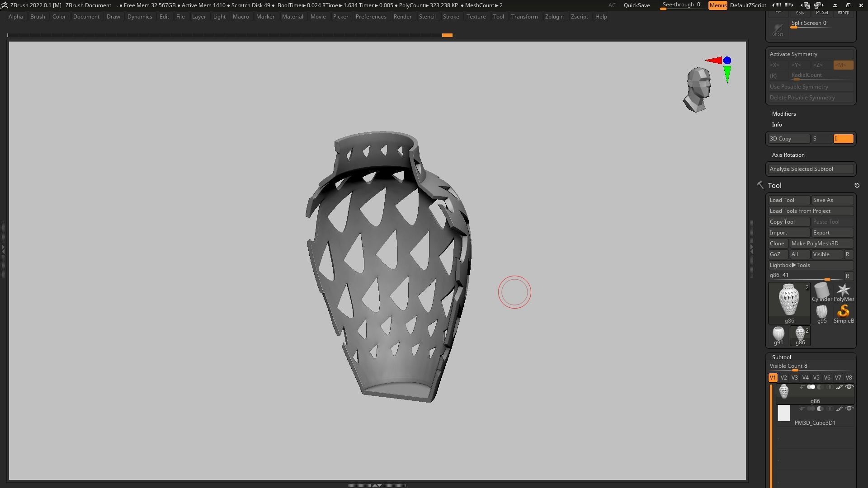The width and height of the screenshot is (868, 488).
Task: Expand the Info section
Action: point(777,125)
